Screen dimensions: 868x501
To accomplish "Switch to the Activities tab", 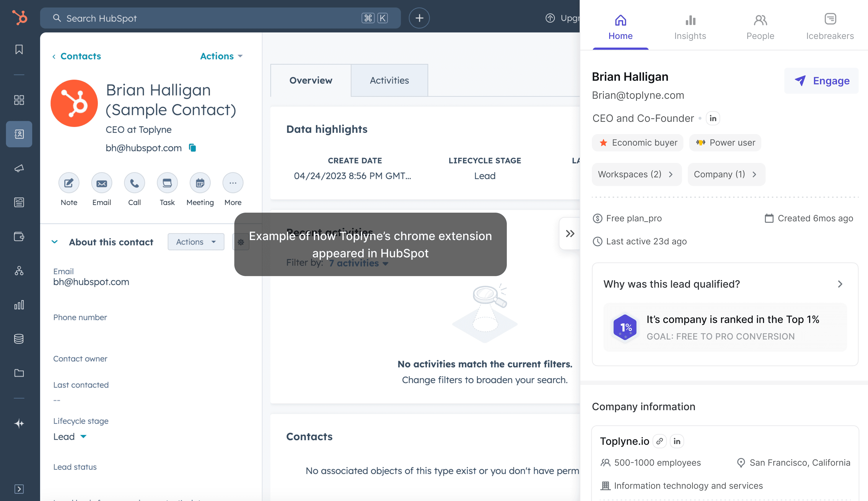I will tap(389, 80).
